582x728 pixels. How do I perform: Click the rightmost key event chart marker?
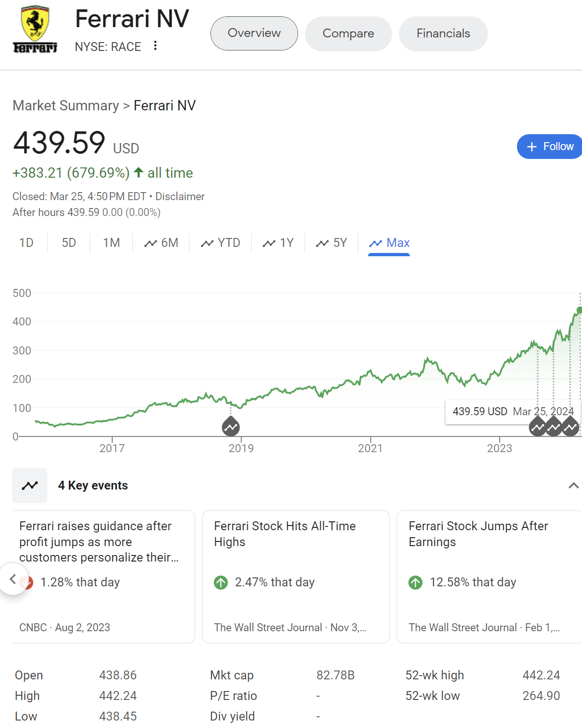click(570, 427)
